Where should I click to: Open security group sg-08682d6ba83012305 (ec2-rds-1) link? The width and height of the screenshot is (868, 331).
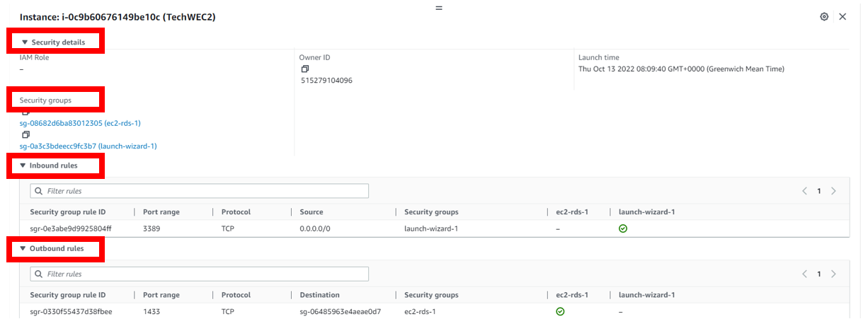80,123
